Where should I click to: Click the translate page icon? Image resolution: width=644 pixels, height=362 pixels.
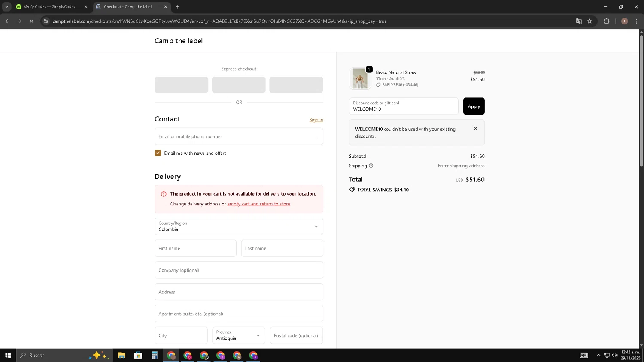point(579,21)
